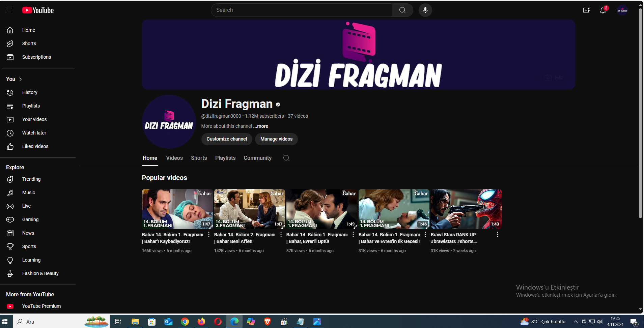Image resolution: width=644 pixels, height=328 pixels.
Task: Open options menu for Brawl Stars video
Action: [x=498, y=235]
